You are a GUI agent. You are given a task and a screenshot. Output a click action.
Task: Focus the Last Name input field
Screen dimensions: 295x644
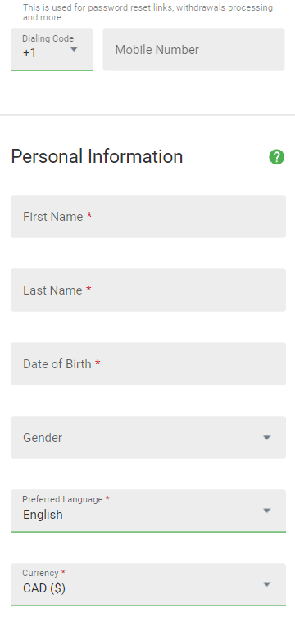pos(148,290)
